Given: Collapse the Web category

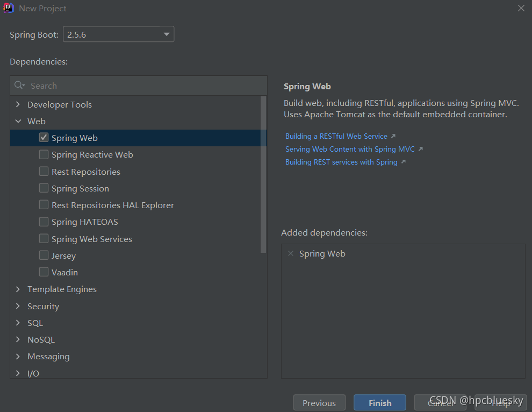Looking at the screenshot, I should pyautogui.click(x=18, y=121).
